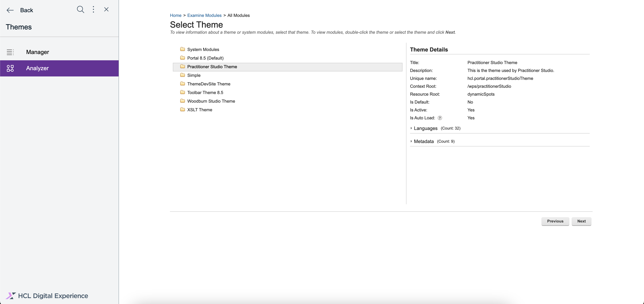Image resolution: width=644 pixels, height=304 pixels.
Task: Select the Analyzer panel icon
Action: coord(10,68)
